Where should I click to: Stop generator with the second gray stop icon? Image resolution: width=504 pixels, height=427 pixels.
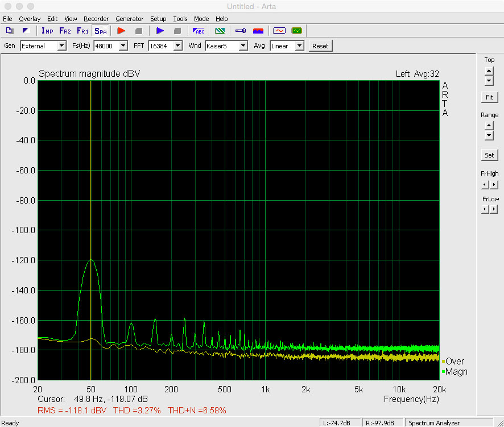[x=177, y=31]
